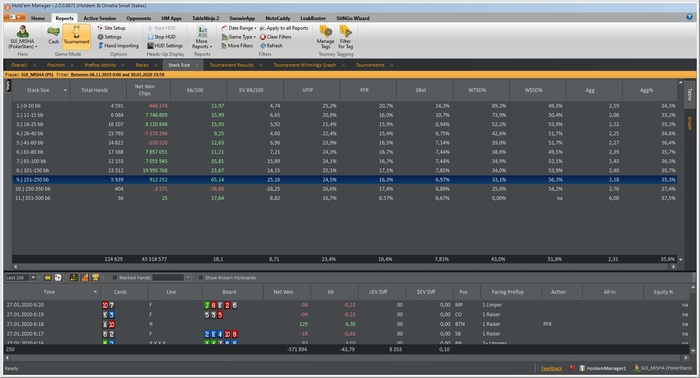The image size is (700, 378).
Task: Click Filter for Tag
Action: [346, 37]
